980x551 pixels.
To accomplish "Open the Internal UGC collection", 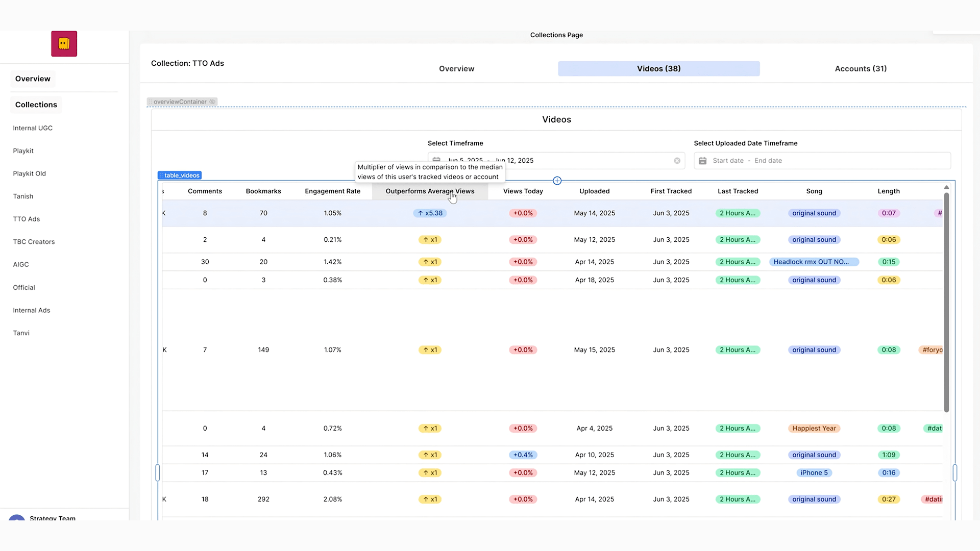I will click(32, 128).
